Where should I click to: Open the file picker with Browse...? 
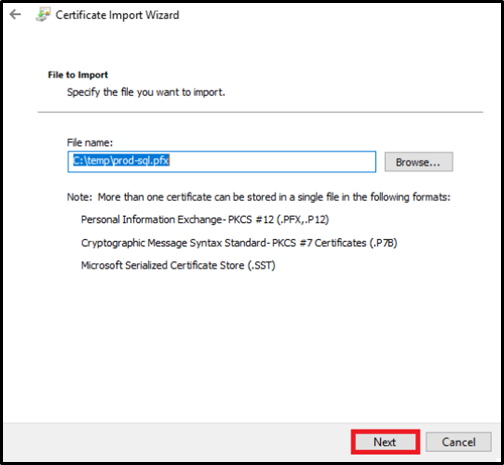(x=418, y=162)
